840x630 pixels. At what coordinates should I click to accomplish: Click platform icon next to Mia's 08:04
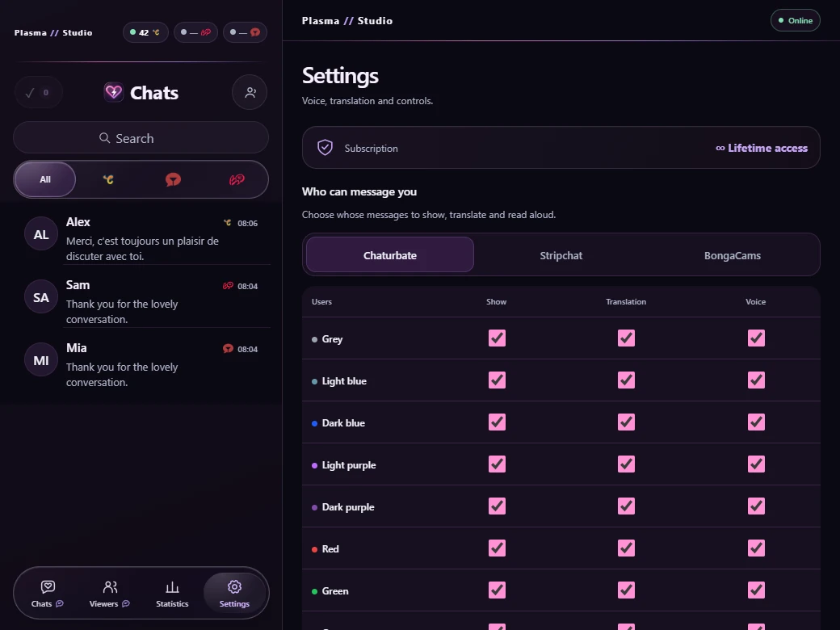click(x=228, y=349)
